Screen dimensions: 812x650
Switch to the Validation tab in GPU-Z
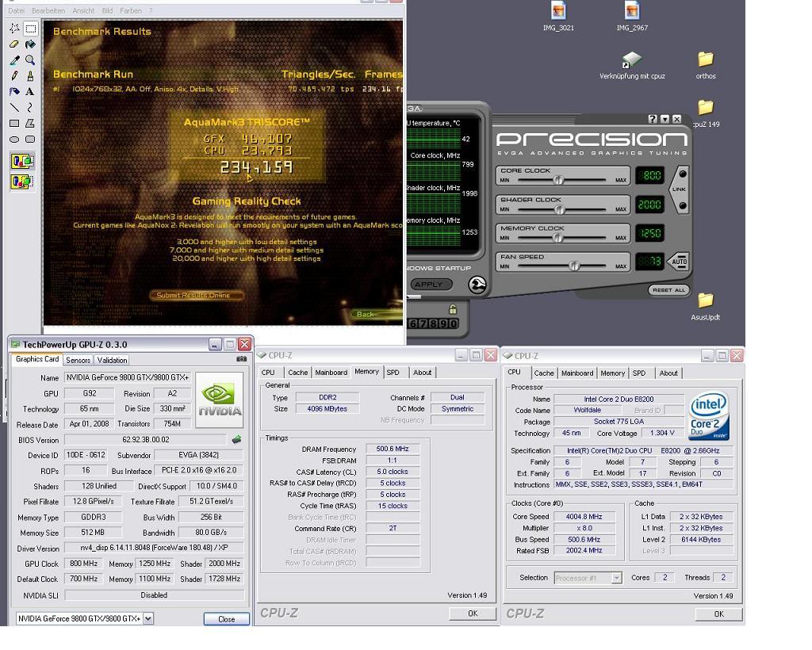click(113, 360)
